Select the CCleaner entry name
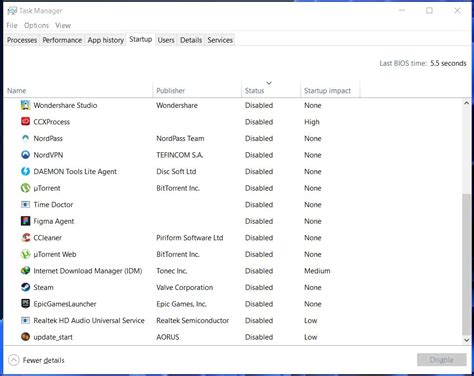 point(48,238)
